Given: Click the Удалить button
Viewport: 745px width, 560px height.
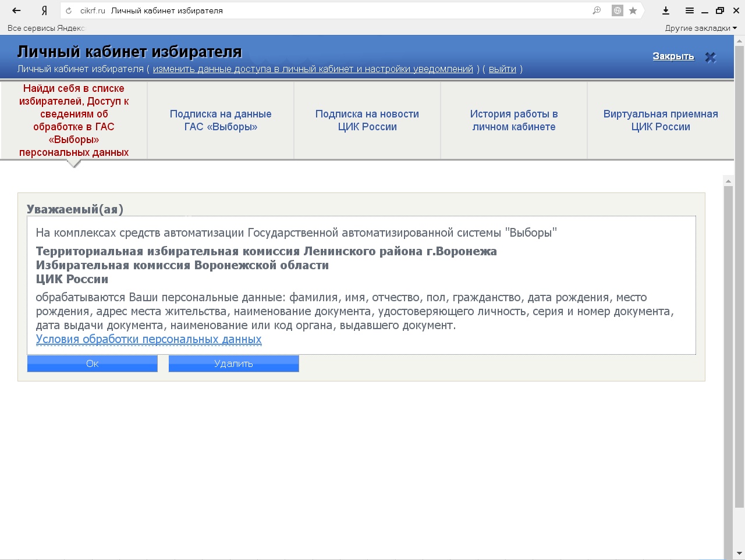Looking at the screenshot, I should [x=233, y=363].
